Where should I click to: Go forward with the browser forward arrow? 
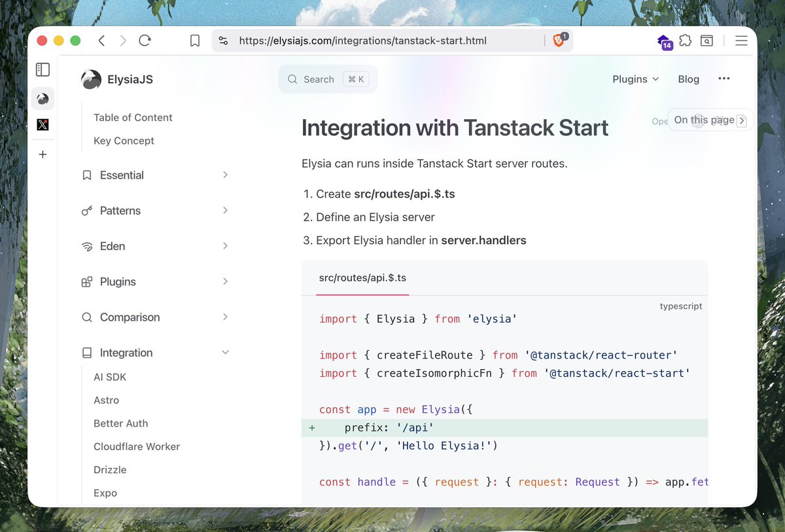pos(123,41)
